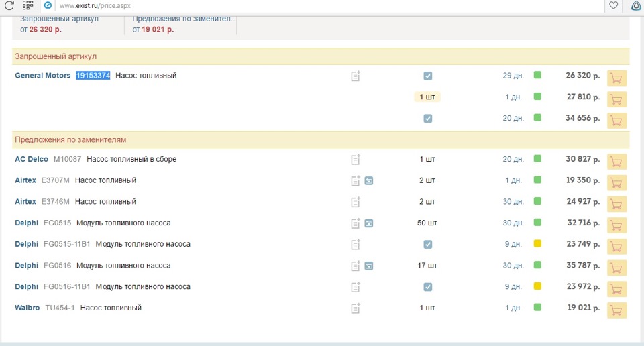Click the green status square for Walbro row
The image size is (644, 346).
click(x=537, y=307)
